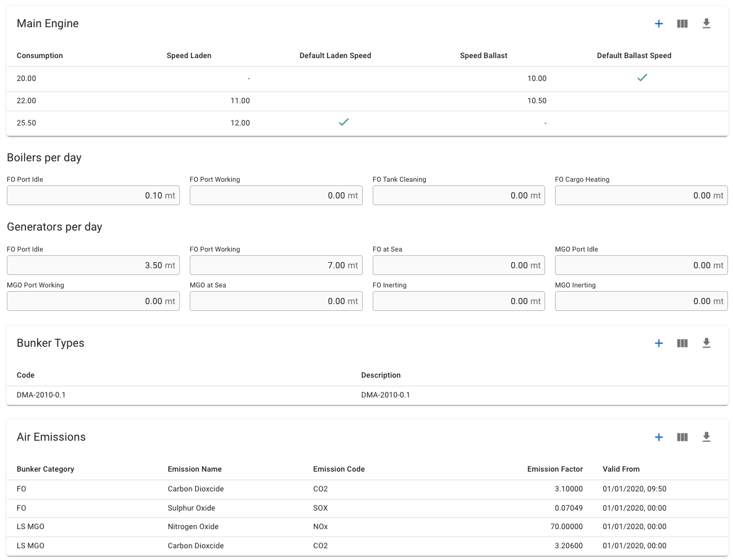Viewport: 733px width, 560px height.
Task: Sort by Consumption column header
Action: (40, 56)
